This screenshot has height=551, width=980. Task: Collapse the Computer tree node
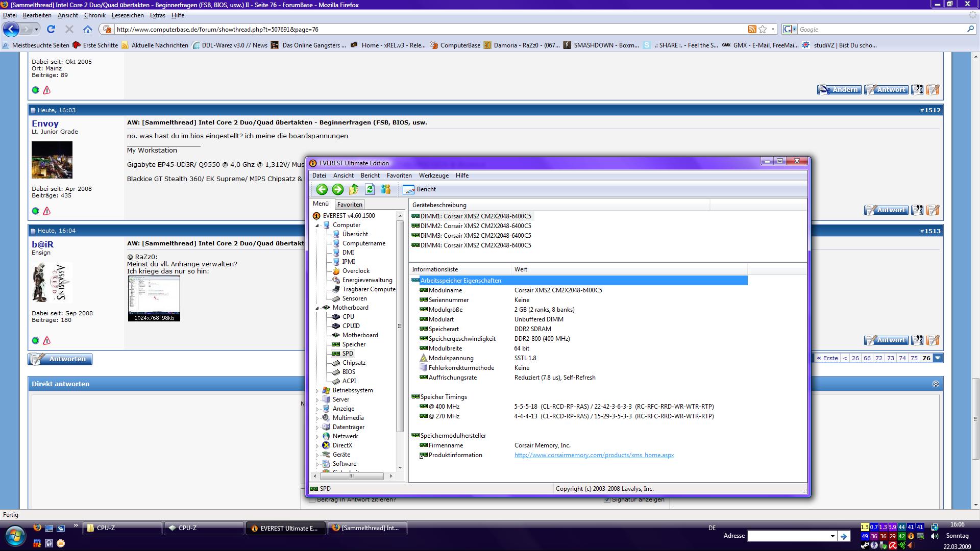click(x=317, y=225)
